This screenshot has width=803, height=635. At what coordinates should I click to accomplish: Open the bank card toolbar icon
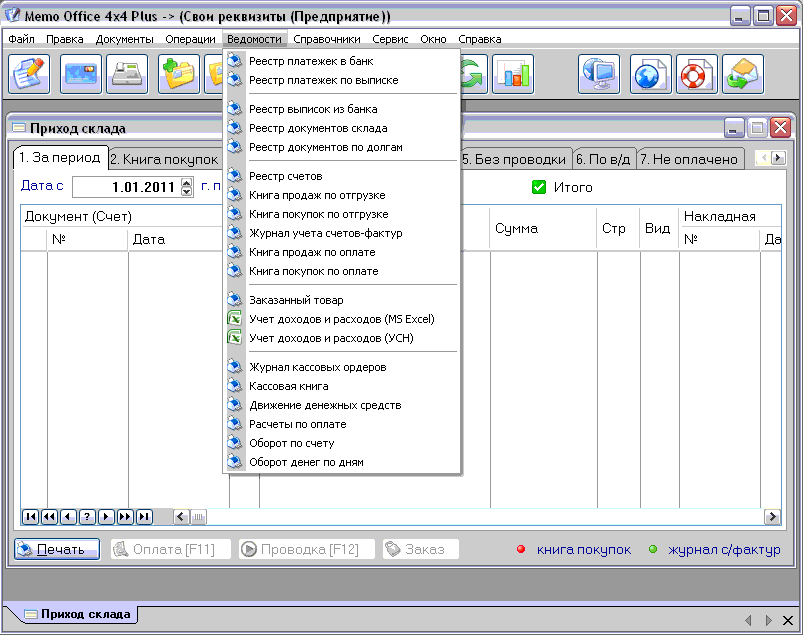(81, 74)
